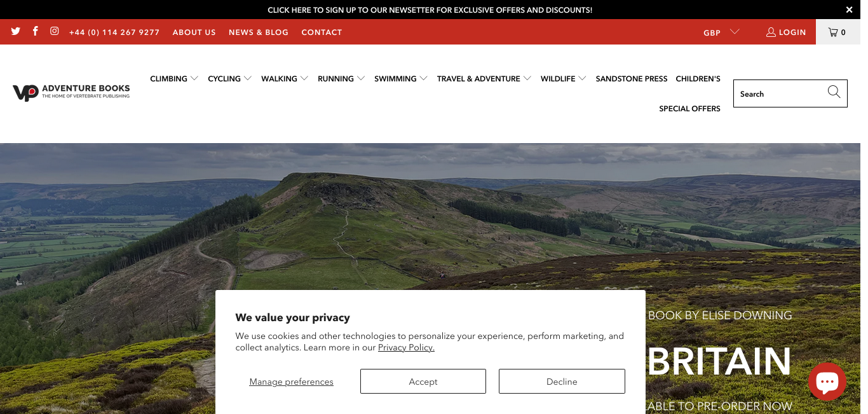Decline the cookie consent
This screenshot has height=414, width=868.
tap(562, 382)
